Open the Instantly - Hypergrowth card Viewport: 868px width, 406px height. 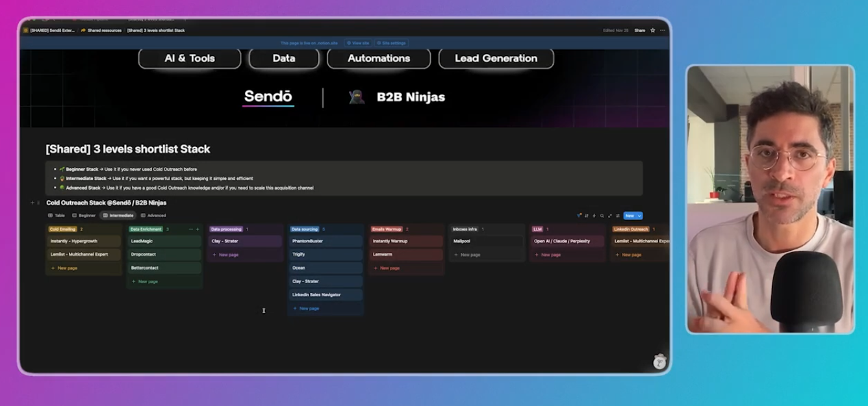click(84, 241)
